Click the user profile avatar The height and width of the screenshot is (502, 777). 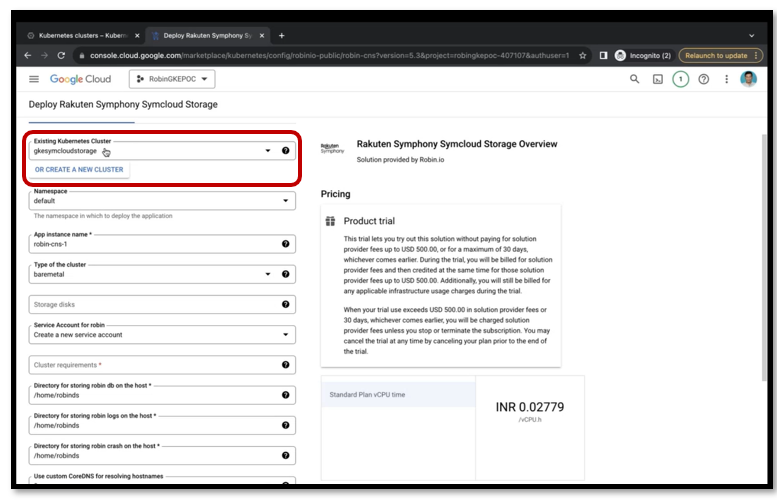click(748, 79)
